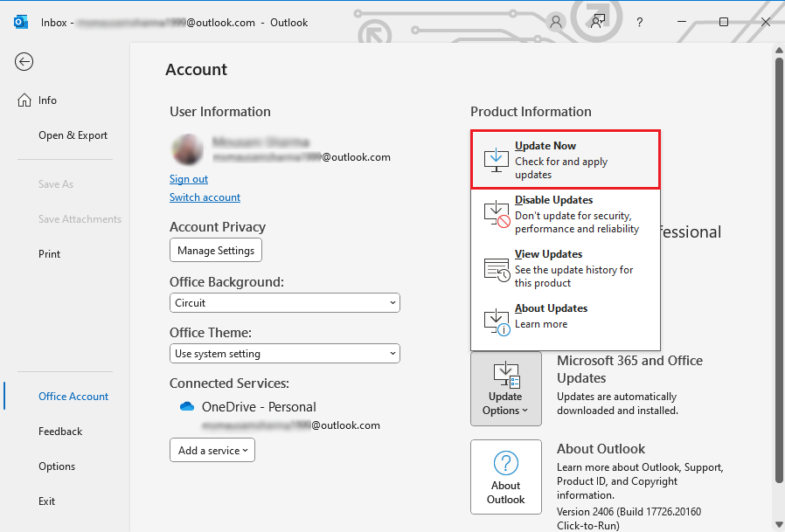Click the feedback person icon in title bar
The height and width of the screenshot is (532, 785).
pos(597,22)
